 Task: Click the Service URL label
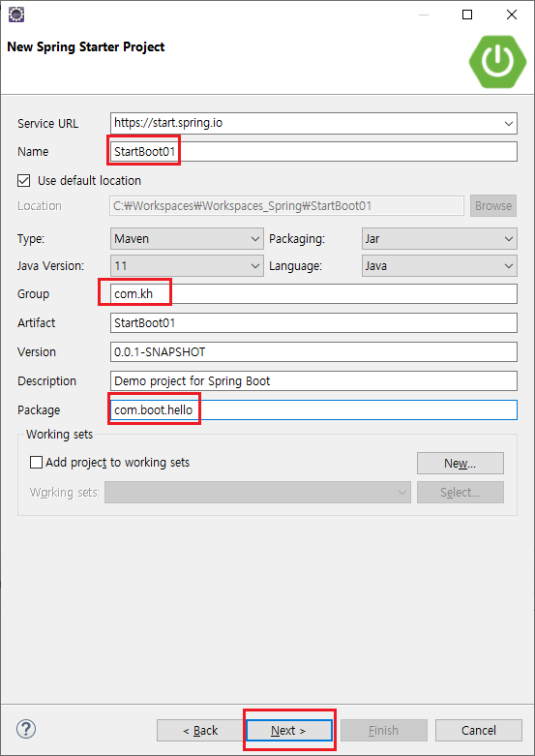click(47, 124)
